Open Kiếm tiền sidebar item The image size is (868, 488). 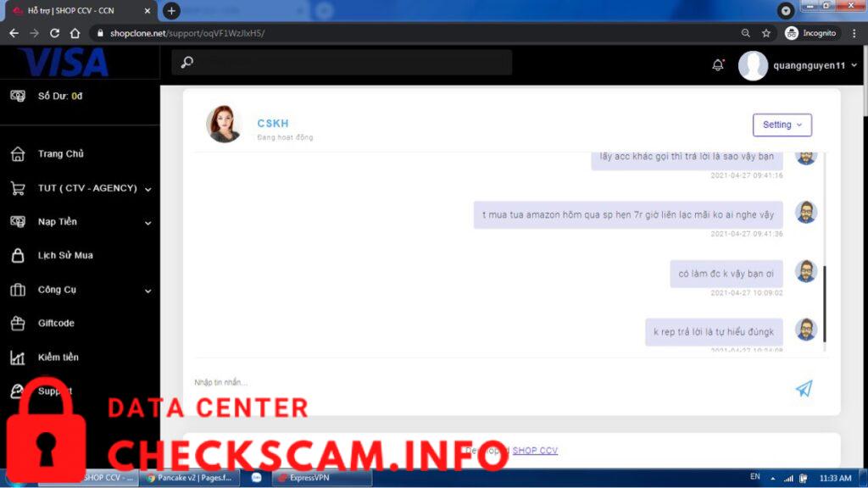pos(58,358)
